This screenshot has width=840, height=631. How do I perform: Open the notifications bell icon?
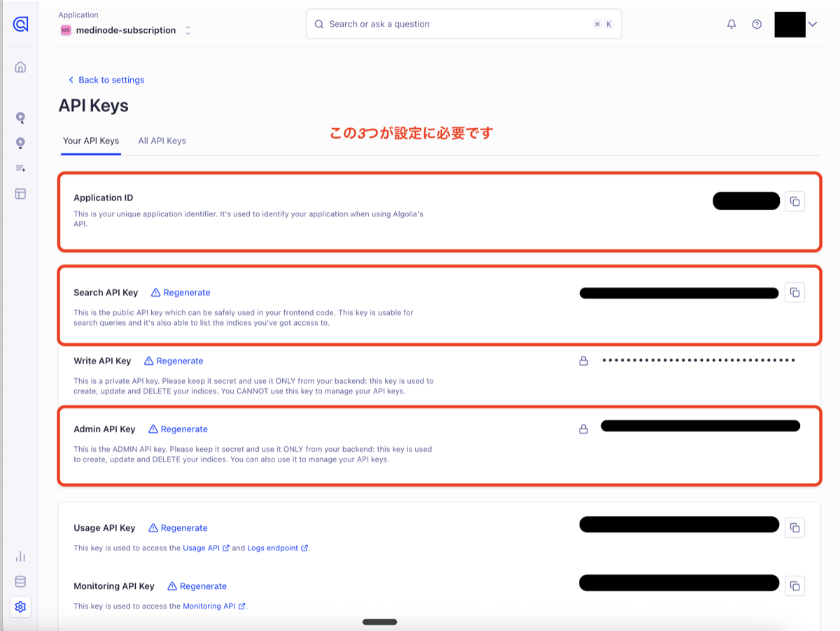731,24
